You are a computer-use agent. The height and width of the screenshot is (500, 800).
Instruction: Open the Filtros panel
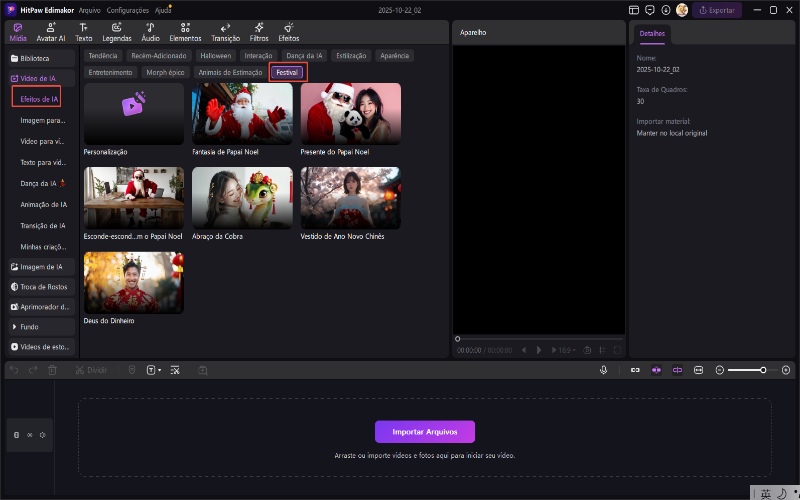pyautogui.click(x=259, y=31)
